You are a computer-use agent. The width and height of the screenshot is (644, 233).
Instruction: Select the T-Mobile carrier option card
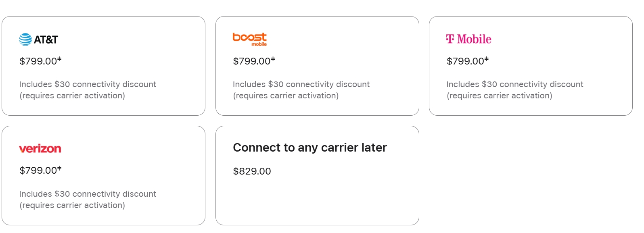click(x=531, y=66)
